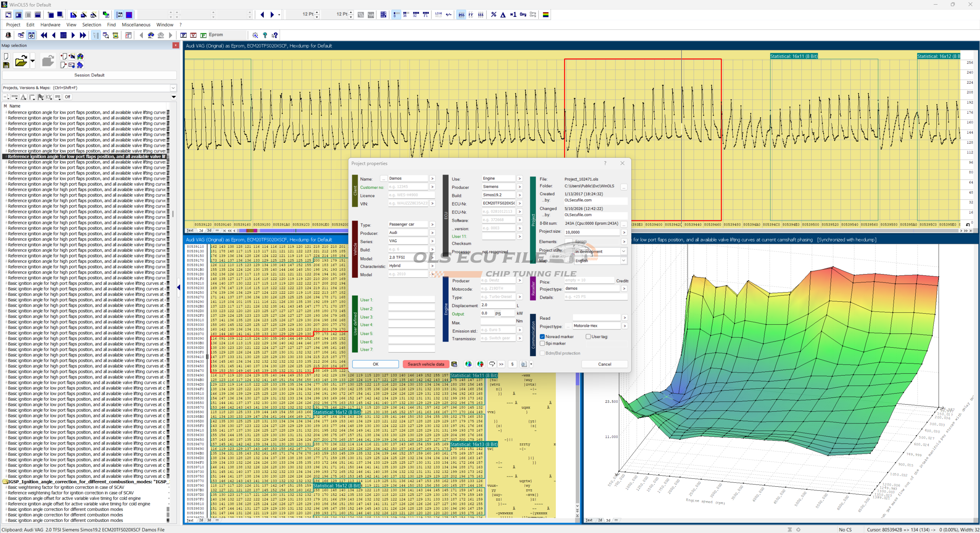Select the 16-bit view icon
This screenshot has width=980, height=533.
[406, 15]
